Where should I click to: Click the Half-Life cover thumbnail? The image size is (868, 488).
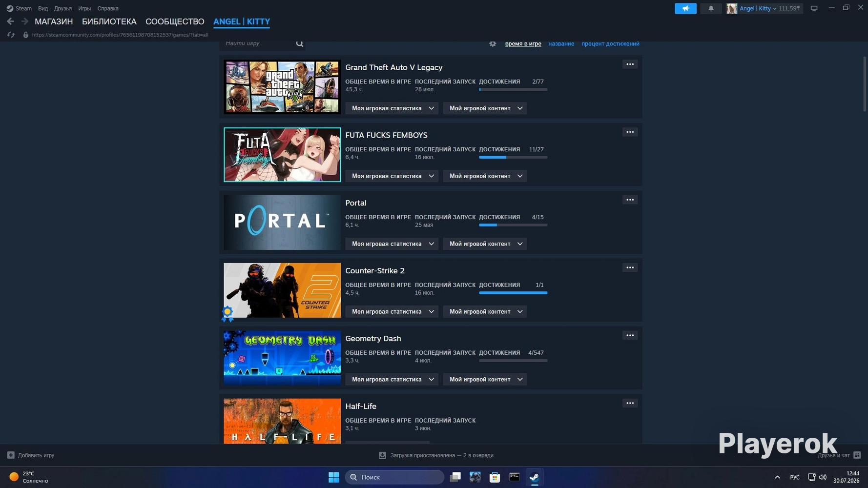(282, 421)
